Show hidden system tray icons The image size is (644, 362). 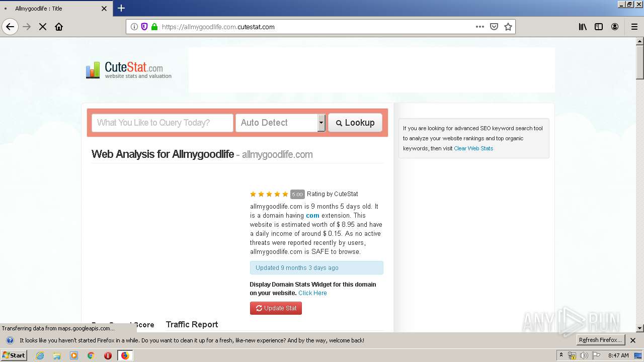(x=561, y=355)
